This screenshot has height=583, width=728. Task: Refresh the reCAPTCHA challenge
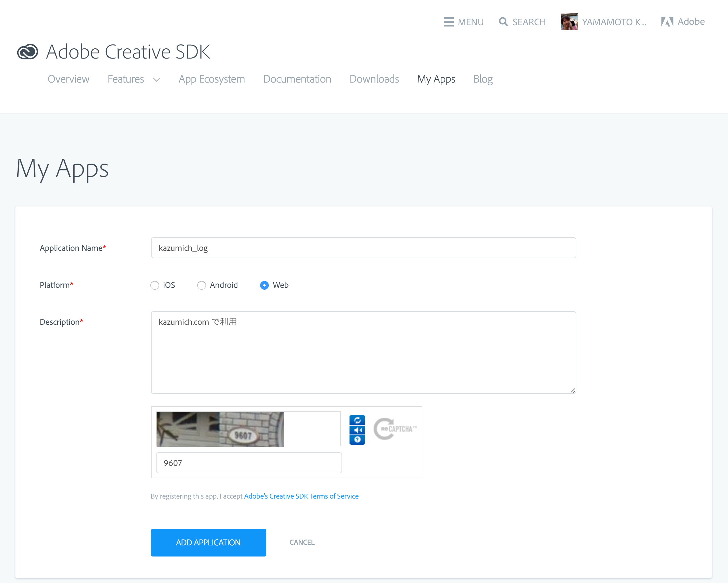coord(357,420)
